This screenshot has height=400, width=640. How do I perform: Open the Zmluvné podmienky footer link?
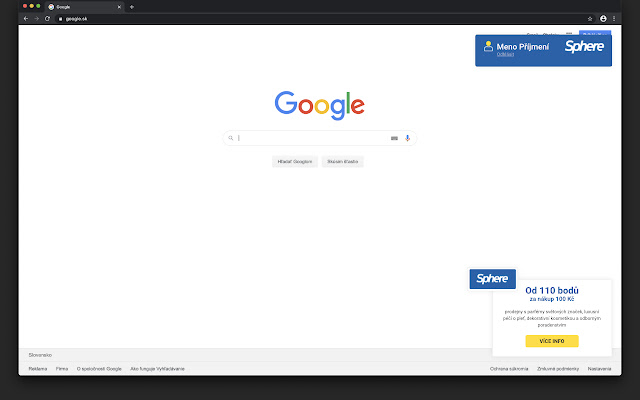tap(558, 369)
